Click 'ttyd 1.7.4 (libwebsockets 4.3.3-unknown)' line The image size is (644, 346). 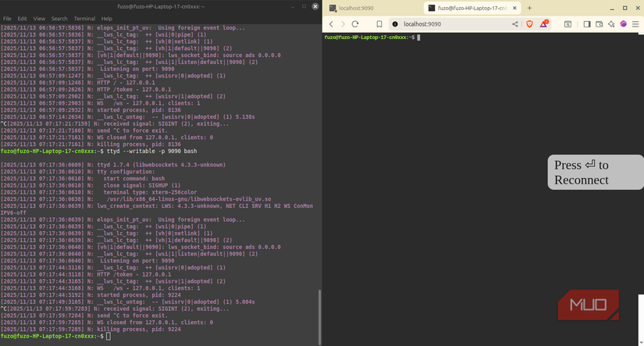tap(162, 165)
